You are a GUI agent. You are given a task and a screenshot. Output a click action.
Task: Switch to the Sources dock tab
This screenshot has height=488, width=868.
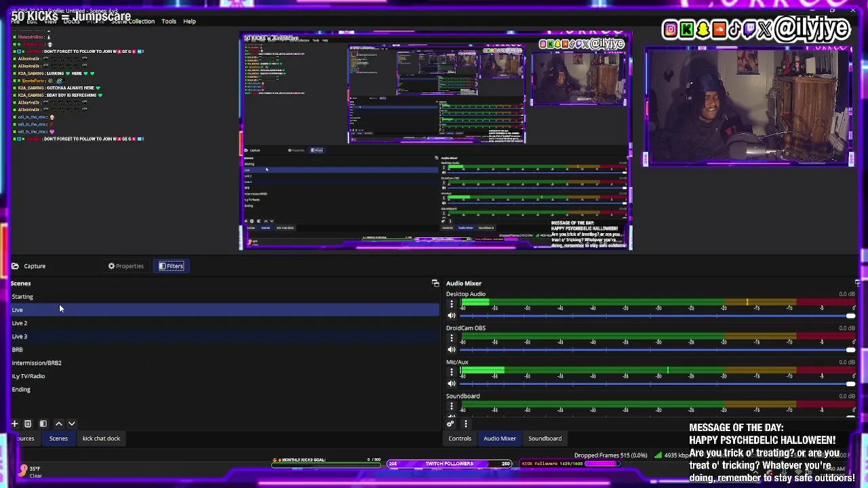coord(26,439)
